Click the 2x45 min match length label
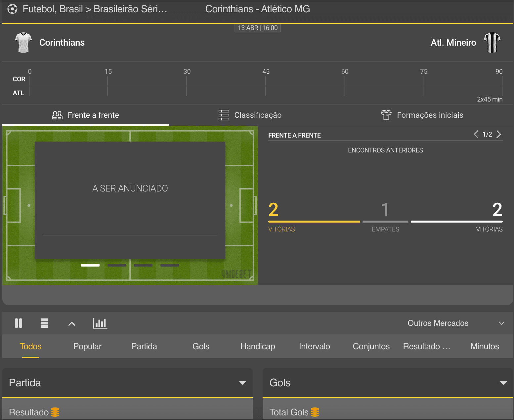 point(490,99)
